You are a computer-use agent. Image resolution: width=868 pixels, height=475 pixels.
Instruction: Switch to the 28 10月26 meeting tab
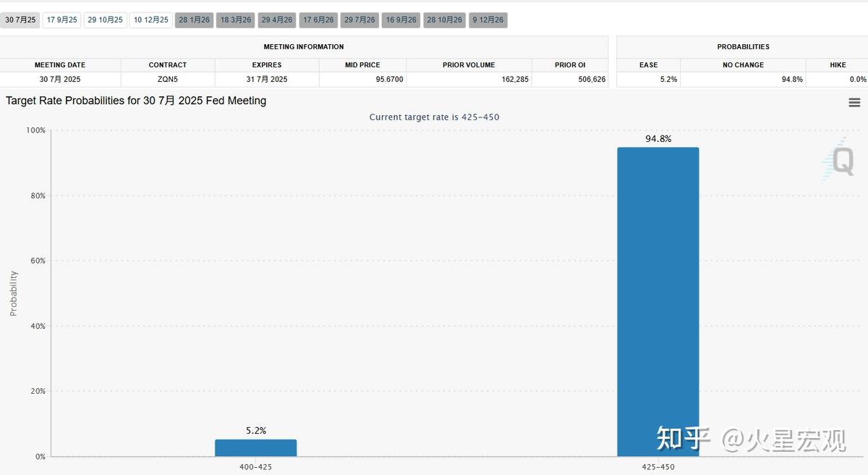(444, 20)
